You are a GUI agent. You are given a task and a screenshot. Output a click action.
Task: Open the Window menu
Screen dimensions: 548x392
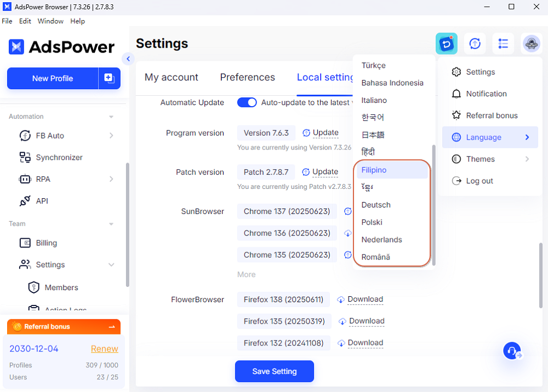tap(50, 21)
